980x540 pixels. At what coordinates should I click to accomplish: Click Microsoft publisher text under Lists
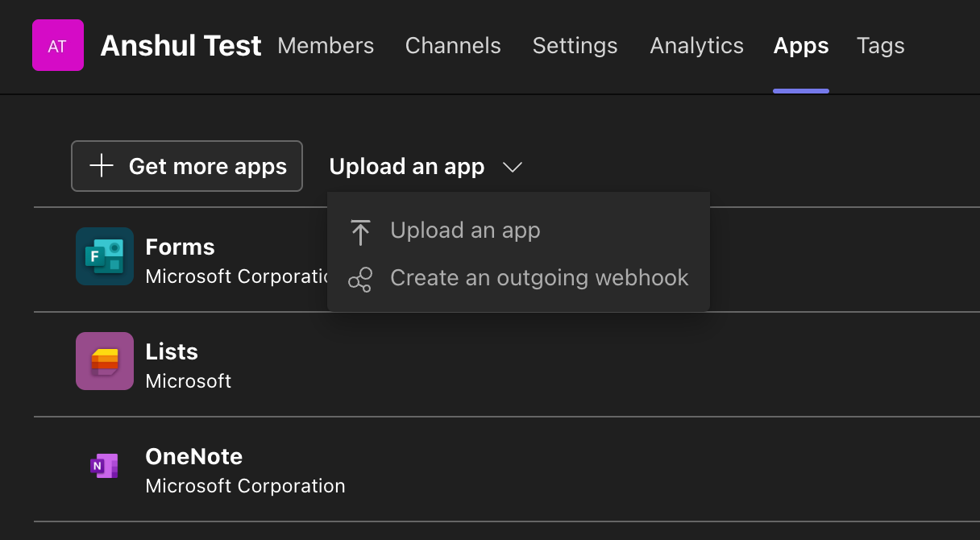click(x=189, y=380)
